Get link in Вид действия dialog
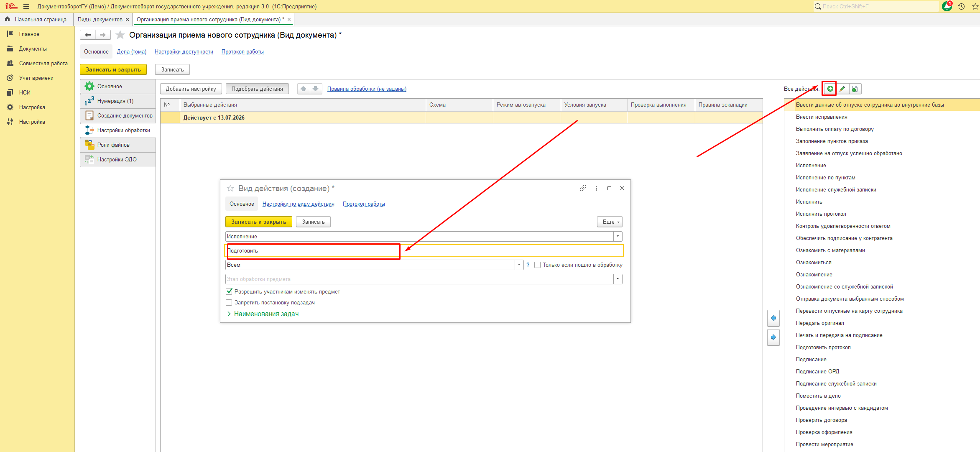980x452 pixels. 583,188
